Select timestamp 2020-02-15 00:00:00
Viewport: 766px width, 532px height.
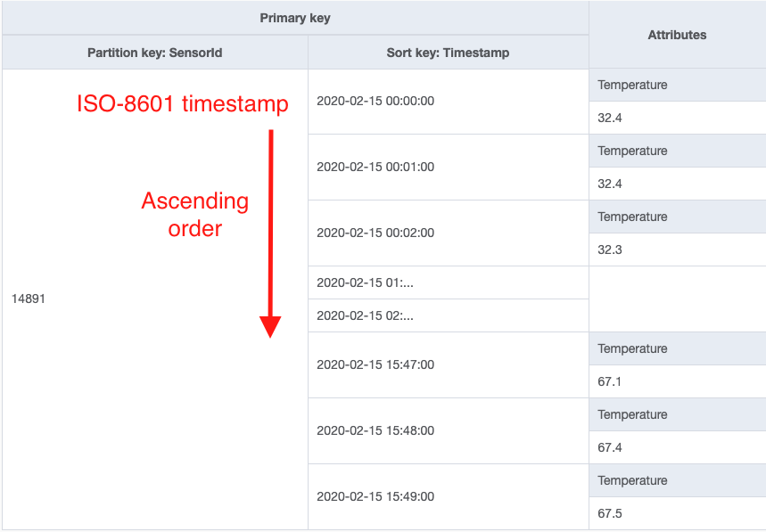[374, 102]
